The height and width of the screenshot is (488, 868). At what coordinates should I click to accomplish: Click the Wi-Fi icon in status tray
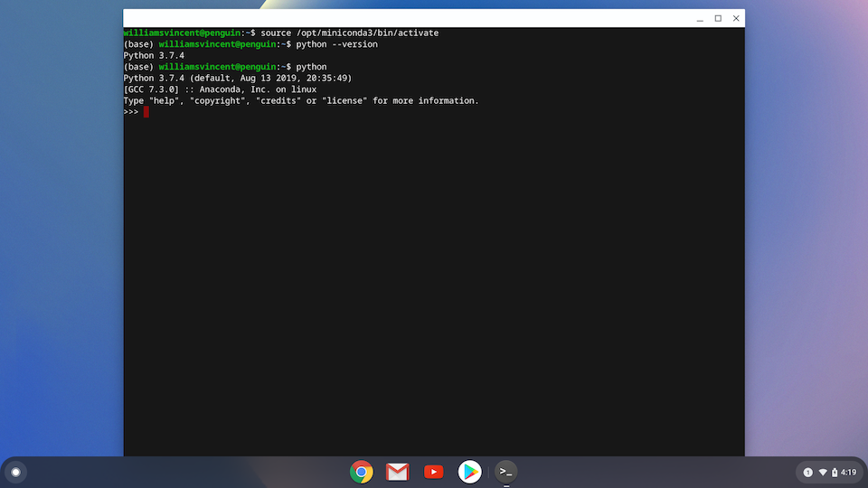coord(823,472)
